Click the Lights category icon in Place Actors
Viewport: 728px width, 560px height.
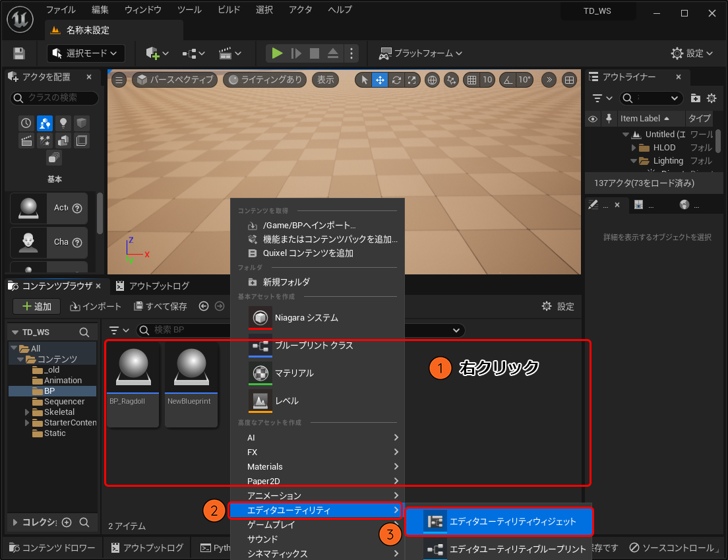coord(63,123)
